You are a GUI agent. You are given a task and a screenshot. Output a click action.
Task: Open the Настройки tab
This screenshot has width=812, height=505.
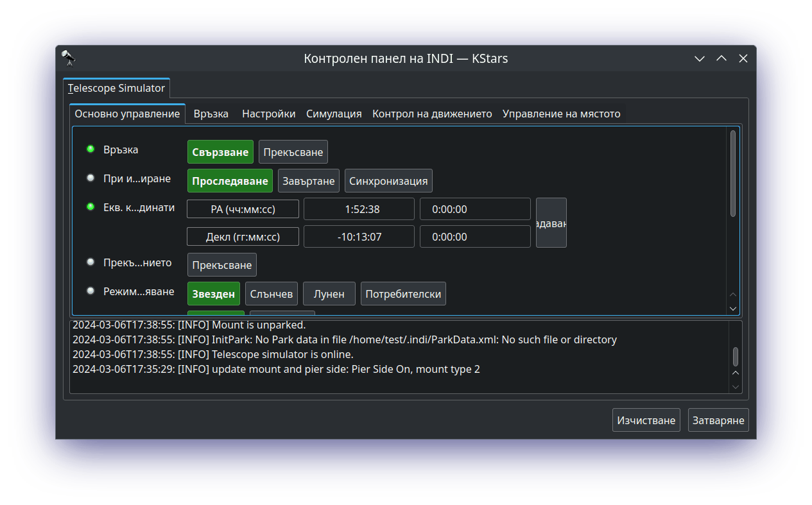tap(268, 114)
